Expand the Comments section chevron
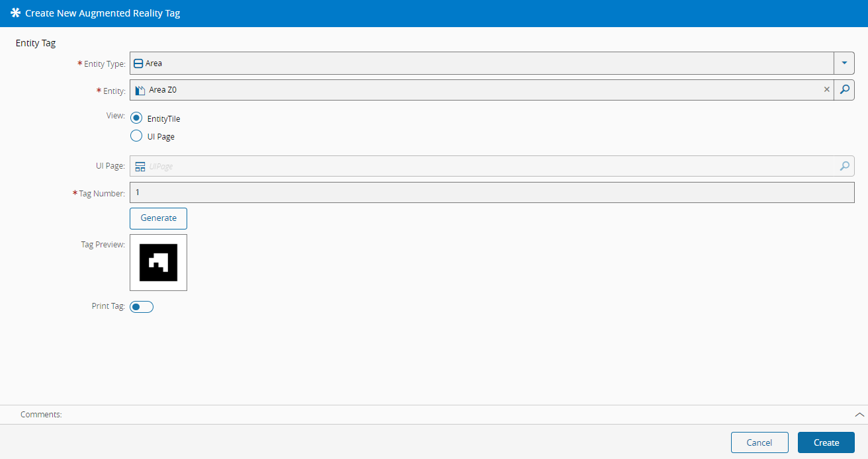This screenshot has width=868, height=459. coord(859,415)
